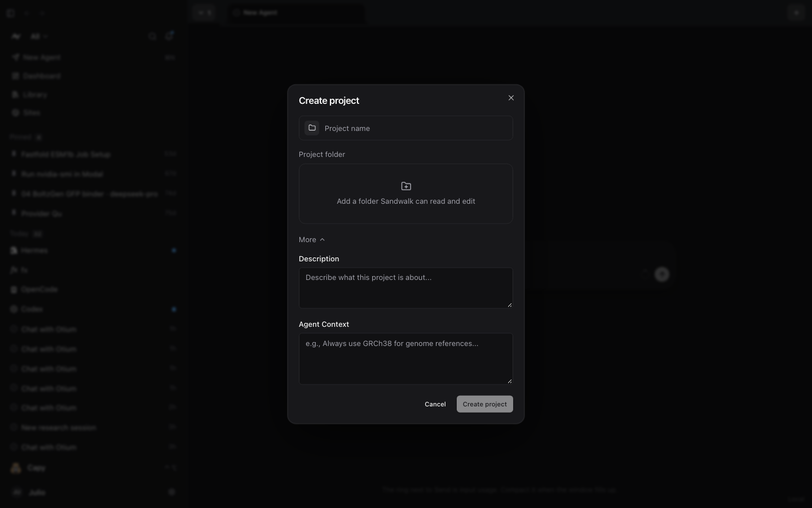Open New Agent from the sidebar
Screen dimensions: 812x508
93,58
